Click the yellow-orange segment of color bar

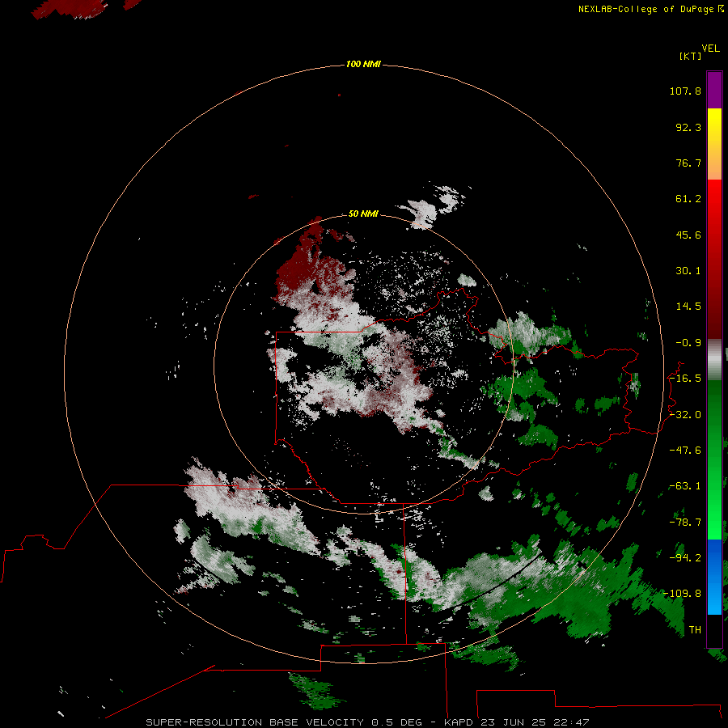tap(714, 144)
